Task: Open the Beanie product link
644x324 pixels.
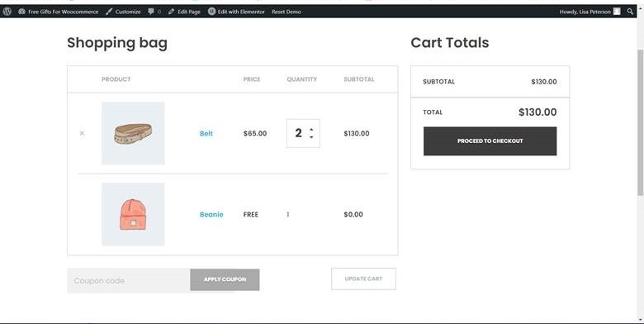Action: click(x=211, y=214)
